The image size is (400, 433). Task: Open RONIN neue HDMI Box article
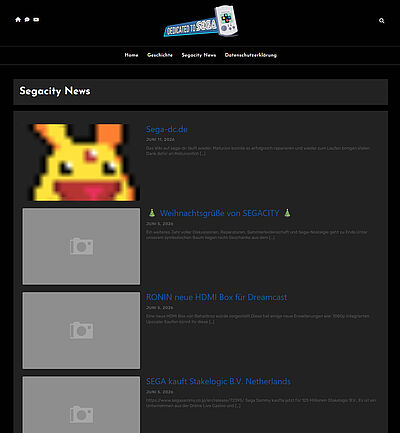(216, 297)
